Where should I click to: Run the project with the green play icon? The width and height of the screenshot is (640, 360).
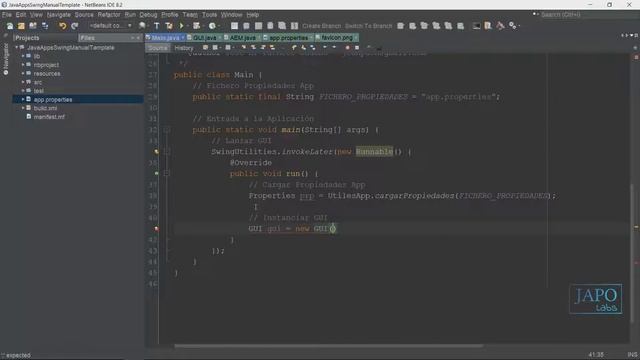click(x=181, y=26)
